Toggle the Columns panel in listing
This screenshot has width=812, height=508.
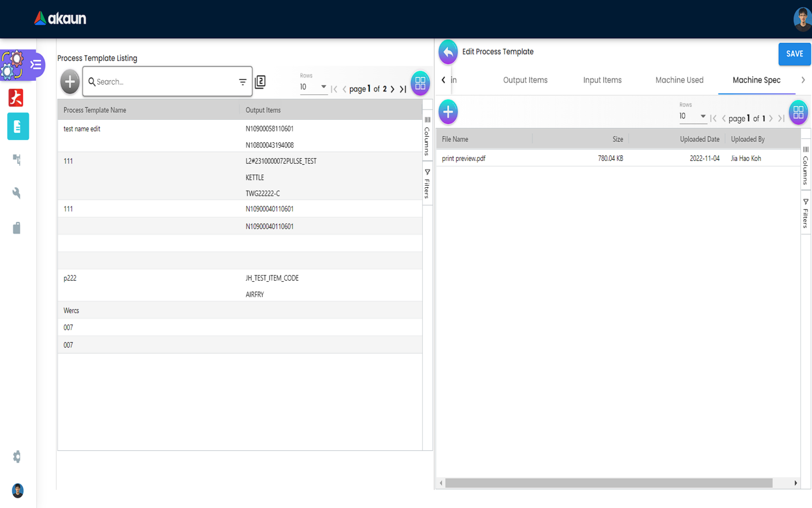(427, 135)
